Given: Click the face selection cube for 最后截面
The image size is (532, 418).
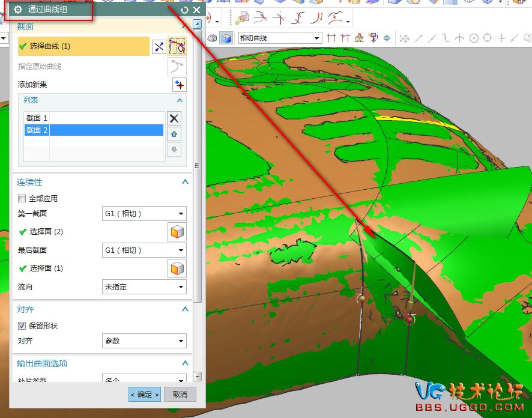Looking at the screenshot, I should click(177, 268).
